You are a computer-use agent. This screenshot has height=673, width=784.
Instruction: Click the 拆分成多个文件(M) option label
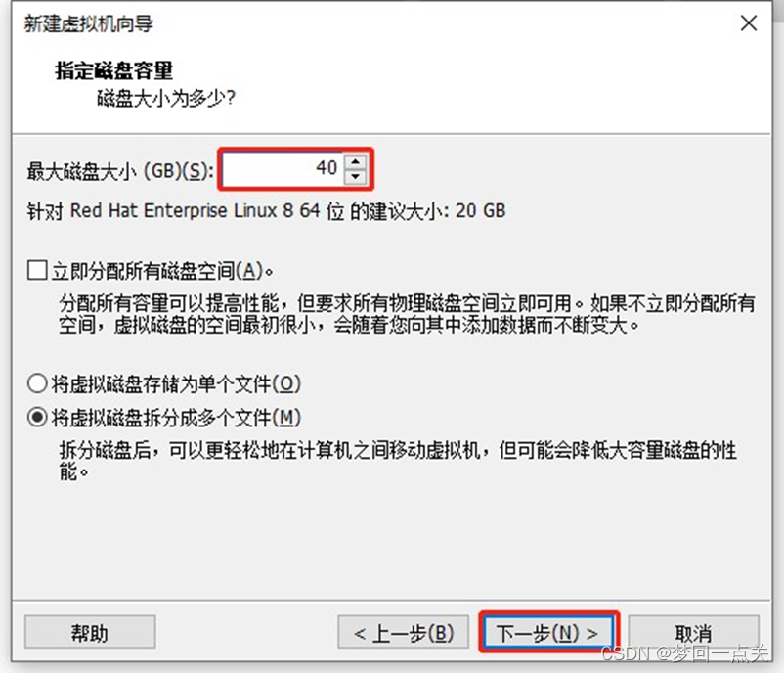(176, 417)
